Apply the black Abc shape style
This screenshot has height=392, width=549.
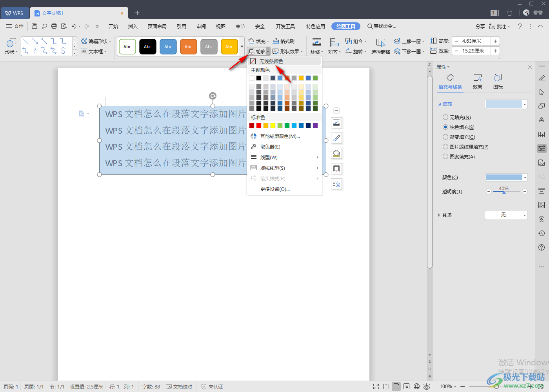148,46
